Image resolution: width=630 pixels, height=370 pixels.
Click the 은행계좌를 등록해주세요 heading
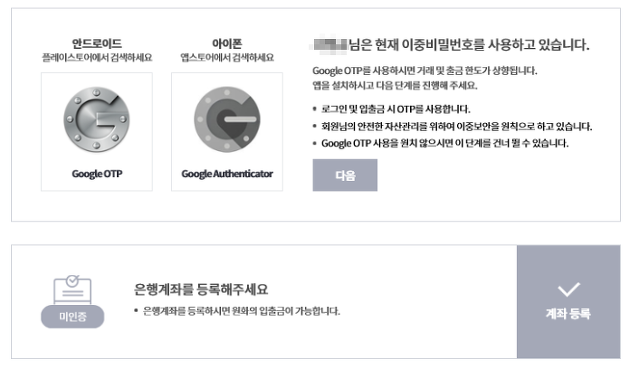point(201,289)
